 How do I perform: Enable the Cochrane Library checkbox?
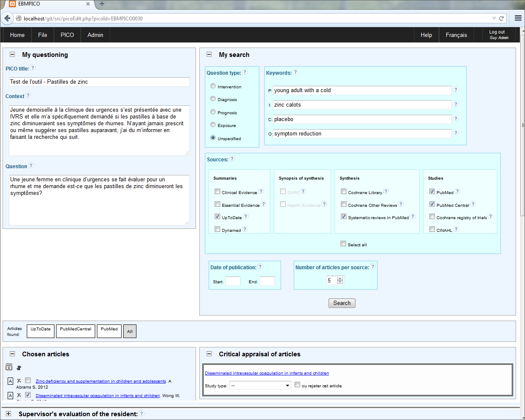[x=343, y=191]
